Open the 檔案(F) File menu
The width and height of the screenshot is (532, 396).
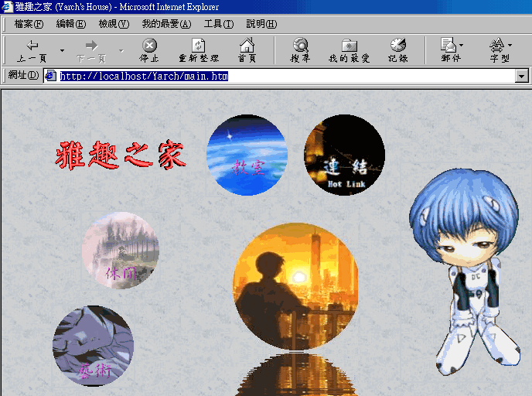[29, 24]
